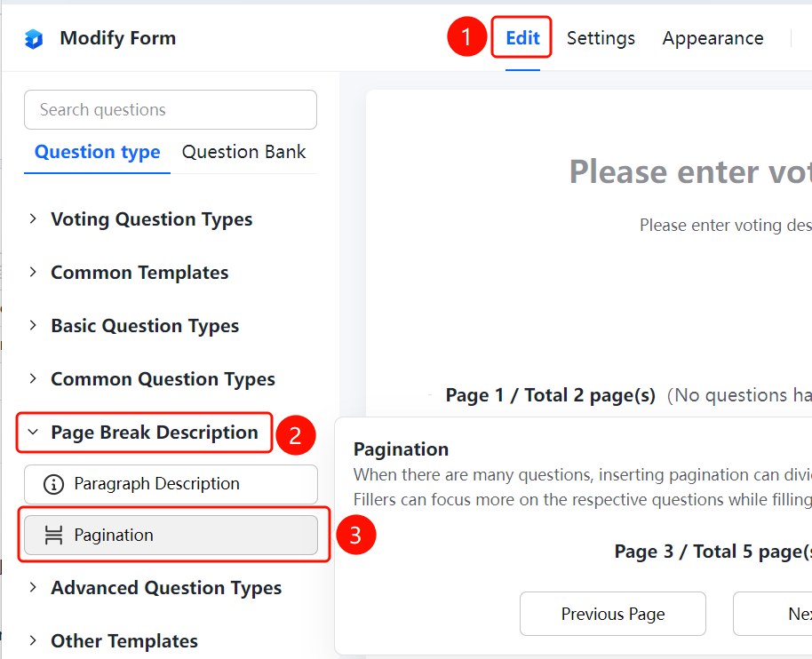Click the Previous Page button
Screen dimensions: 812x659
(x=613, y=614)
